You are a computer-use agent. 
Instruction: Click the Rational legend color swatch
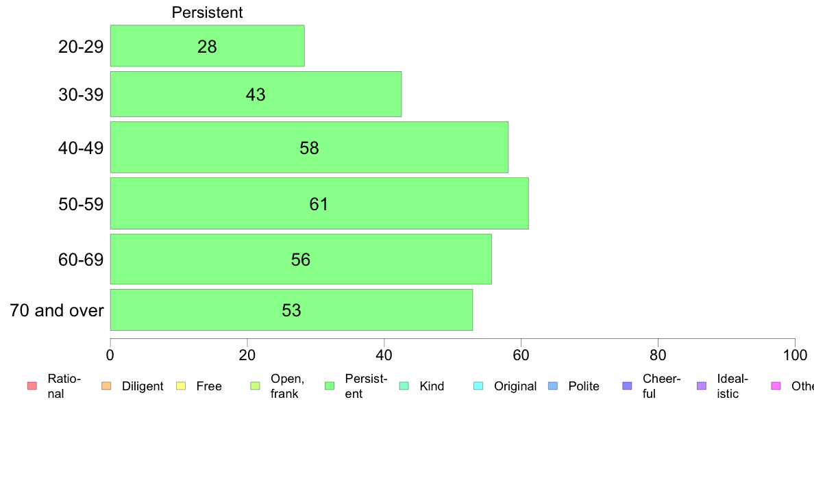point(32,386)
